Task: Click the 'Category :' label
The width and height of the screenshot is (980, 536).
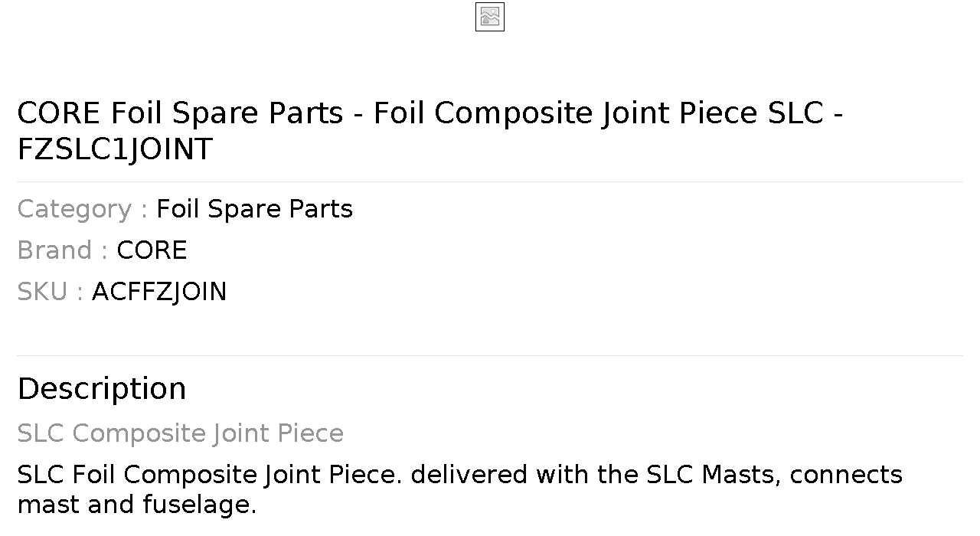Action: (x=83, y=209)
